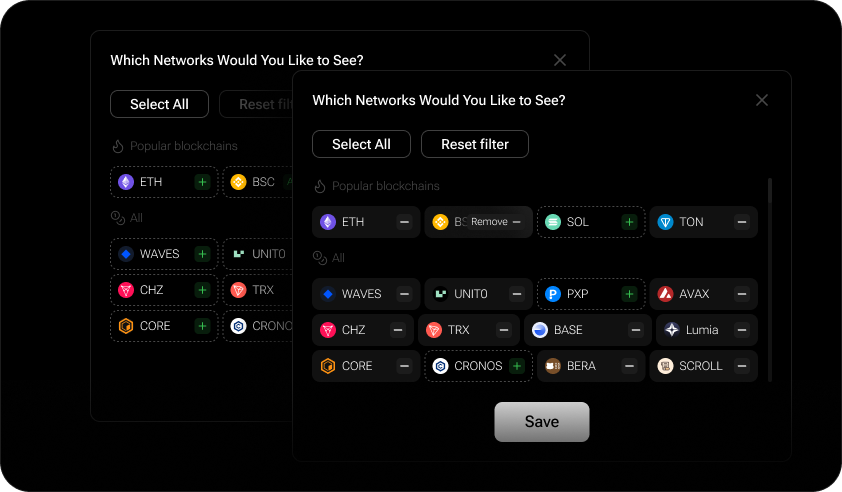
Task: Click the Solana logo icon
Action: point(553,222)
